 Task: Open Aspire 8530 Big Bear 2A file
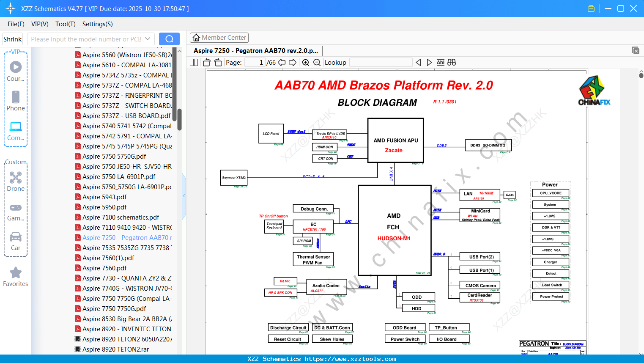[x=127, y=319]
